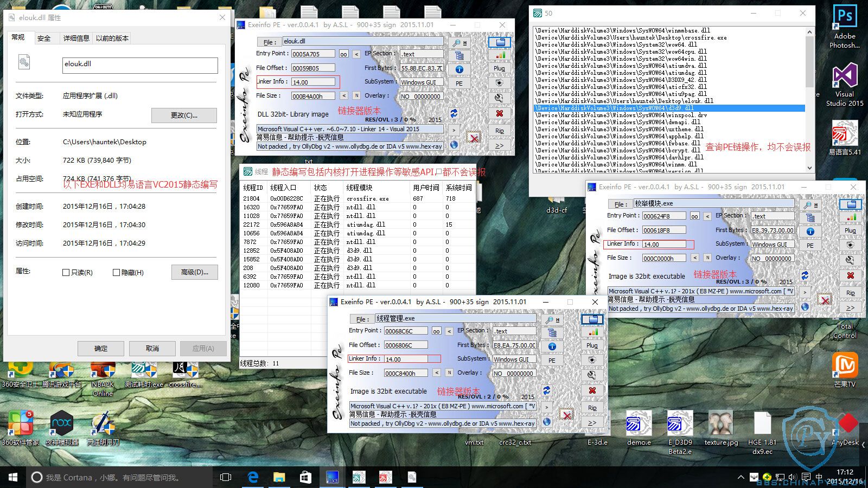Click wrench tools icon in elouk.dll Exeinfo window

(x=500, y=98)
